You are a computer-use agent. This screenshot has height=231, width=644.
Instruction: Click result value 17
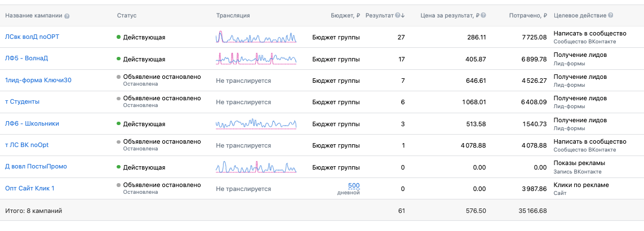click(402, 59)
